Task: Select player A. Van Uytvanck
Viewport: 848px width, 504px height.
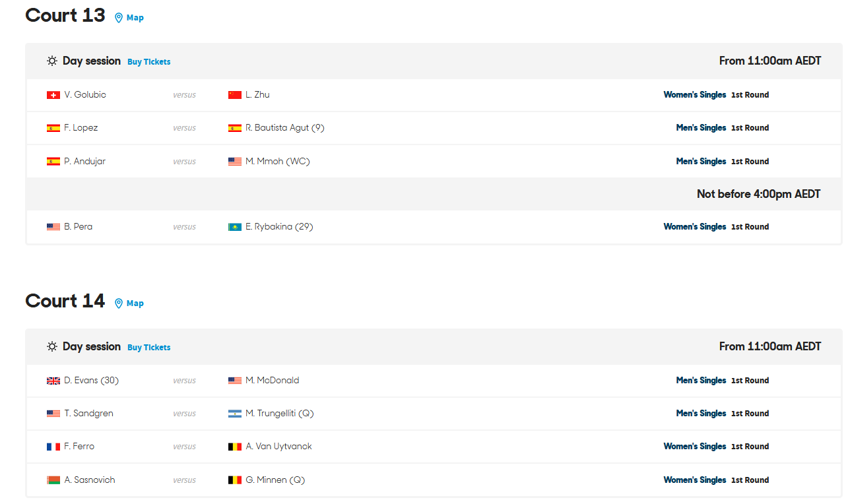Action: click(278, 447)
